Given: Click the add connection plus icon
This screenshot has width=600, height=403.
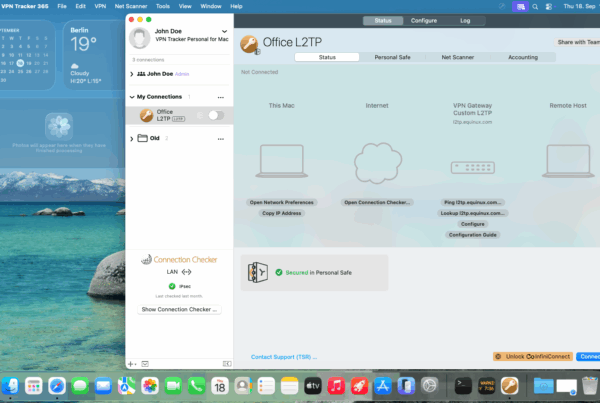Looking at the screenshot, I should (131, 363).
